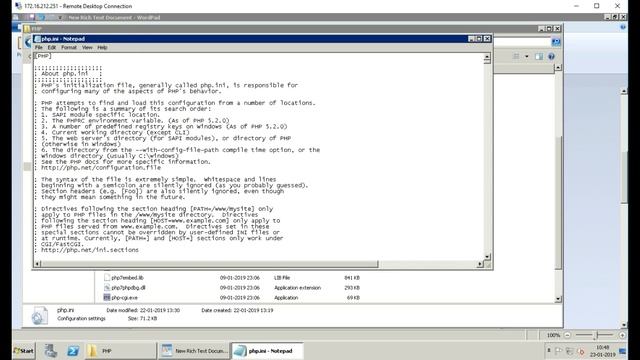Click the Action Center flag tray icon
Image resolution: width=640 pixels, height=360 pixels.
click(x=558, y=351)
